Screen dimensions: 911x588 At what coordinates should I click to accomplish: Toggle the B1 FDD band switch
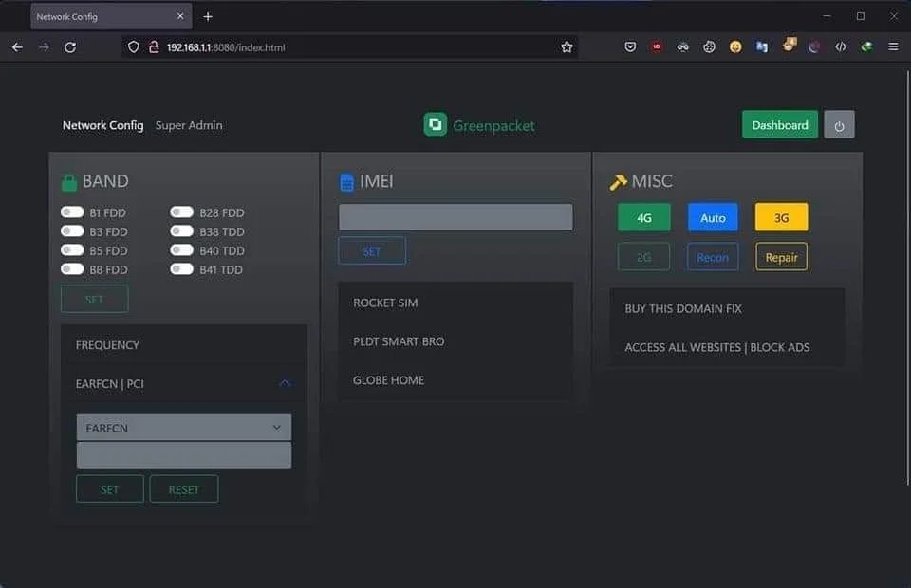[x=72, y=212]
